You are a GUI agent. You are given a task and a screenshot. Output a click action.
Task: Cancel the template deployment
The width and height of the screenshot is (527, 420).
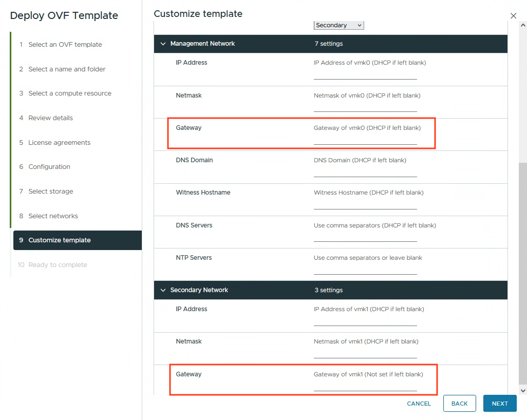pyautogui.click(x=419, y=404)
